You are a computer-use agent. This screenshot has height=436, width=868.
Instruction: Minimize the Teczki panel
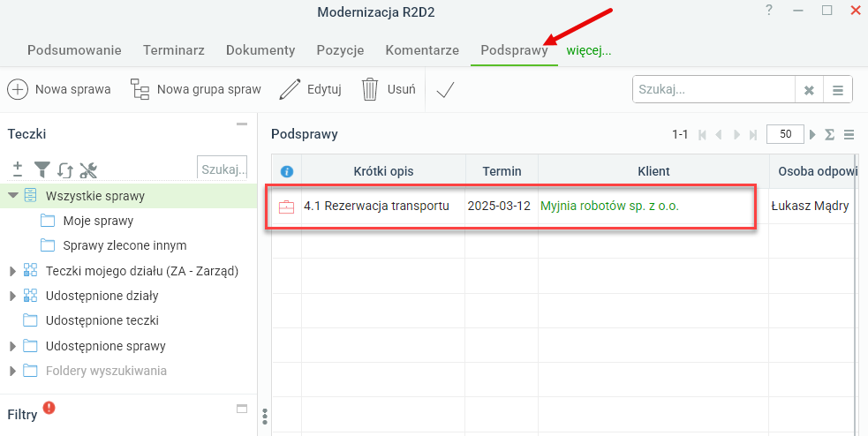click(242, 124)
